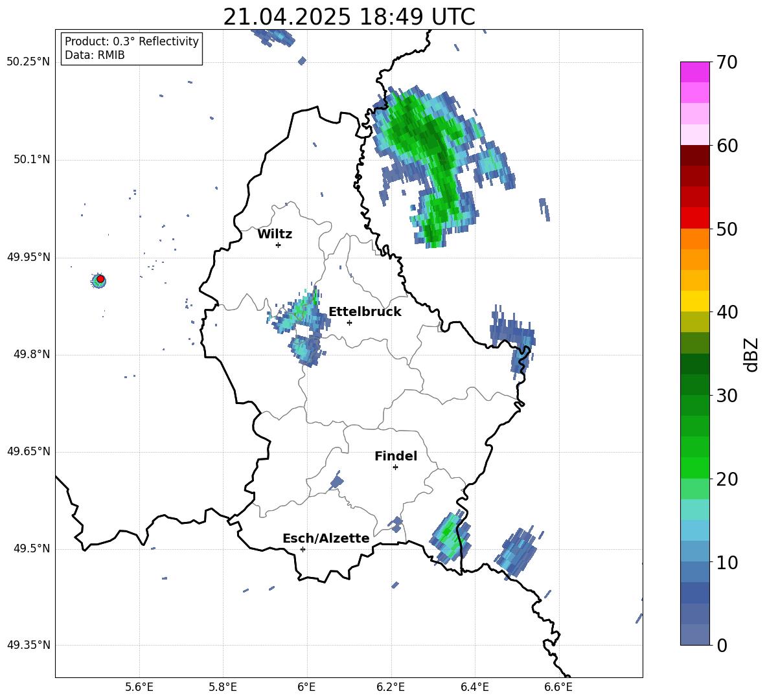Viewport: 767px width, 700px height.
Task: Select the Findel station label
Action: 396,456
